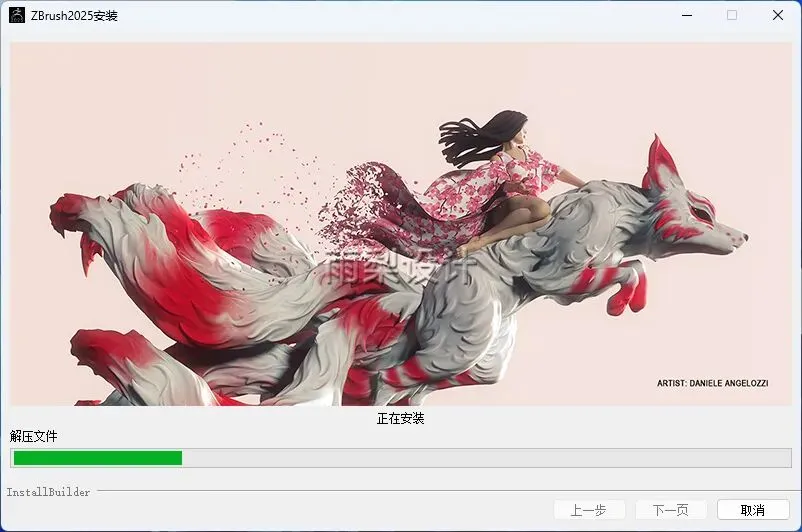Click the fox artwork banner image
The width and height of the screenshot is (802, 532).
click(x=401, y=224)
